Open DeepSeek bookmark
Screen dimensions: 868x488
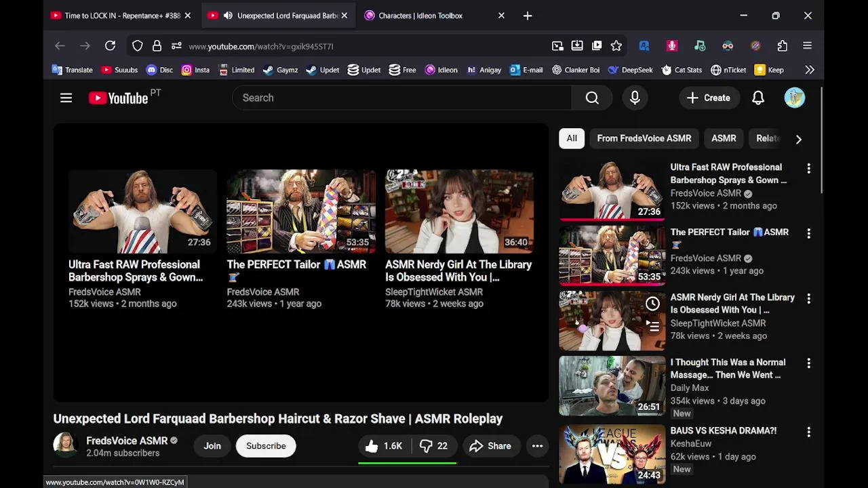click(630, 70)
